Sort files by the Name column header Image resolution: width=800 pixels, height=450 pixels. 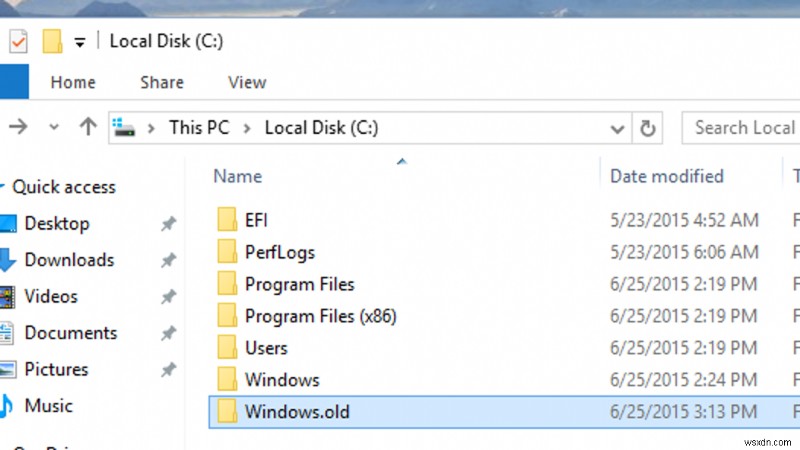coord(238,176)
